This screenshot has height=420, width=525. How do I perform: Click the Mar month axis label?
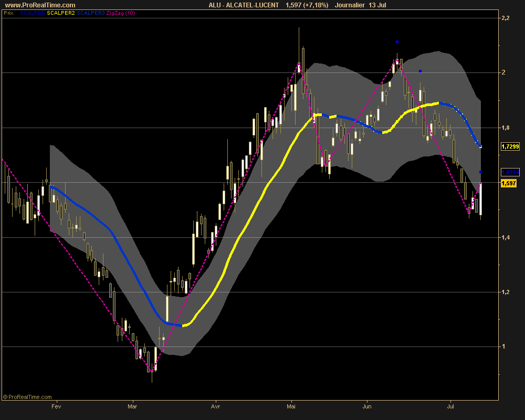(132, 406)
